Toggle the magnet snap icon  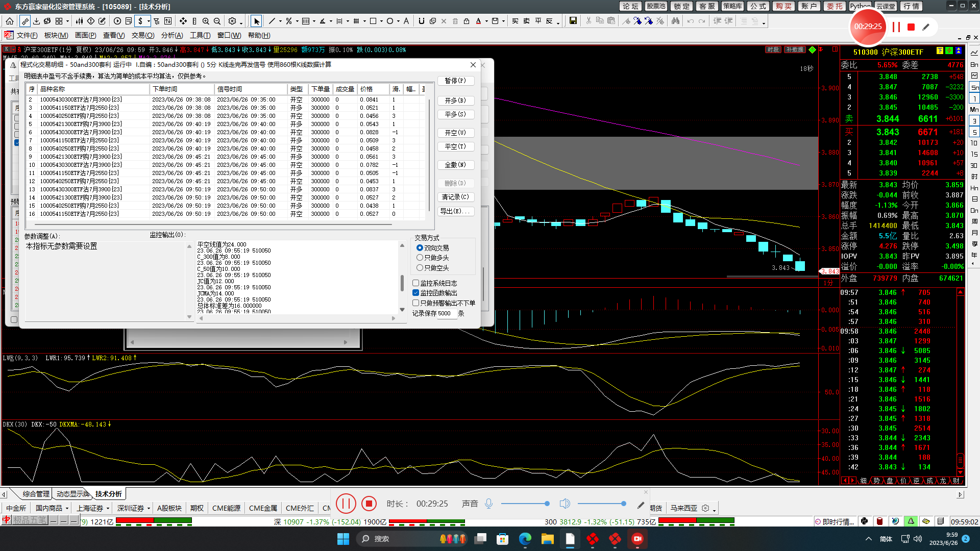pyautogui.click(x=421, y=21)
